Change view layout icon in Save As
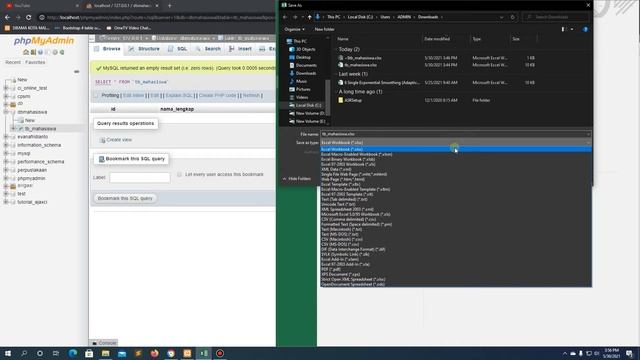 click(563, 29)
